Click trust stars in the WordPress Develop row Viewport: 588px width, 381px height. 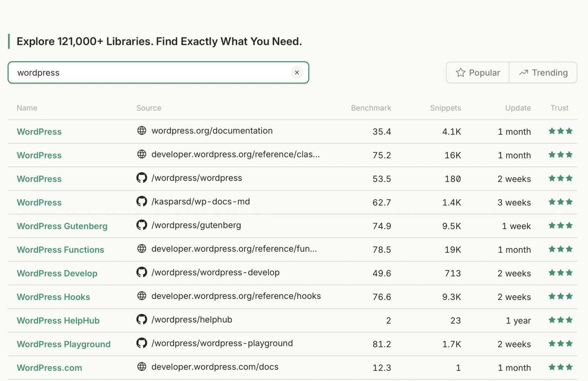560,272
